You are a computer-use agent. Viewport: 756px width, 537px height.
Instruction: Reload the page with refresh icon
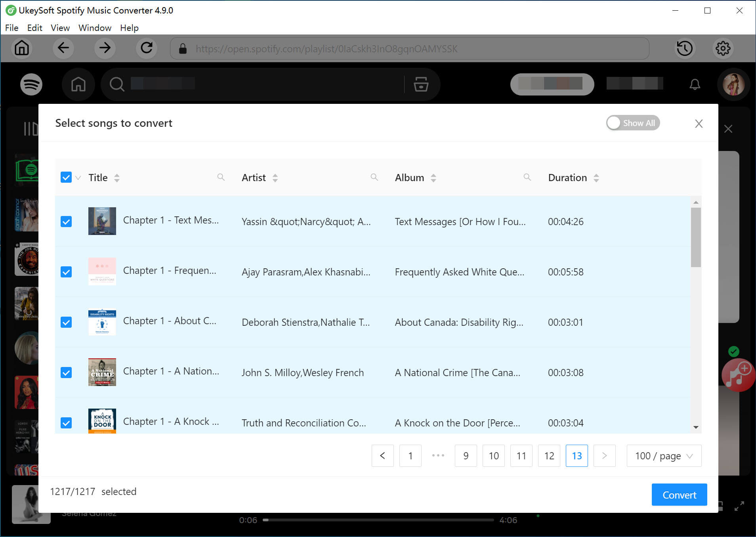point(147,48)
